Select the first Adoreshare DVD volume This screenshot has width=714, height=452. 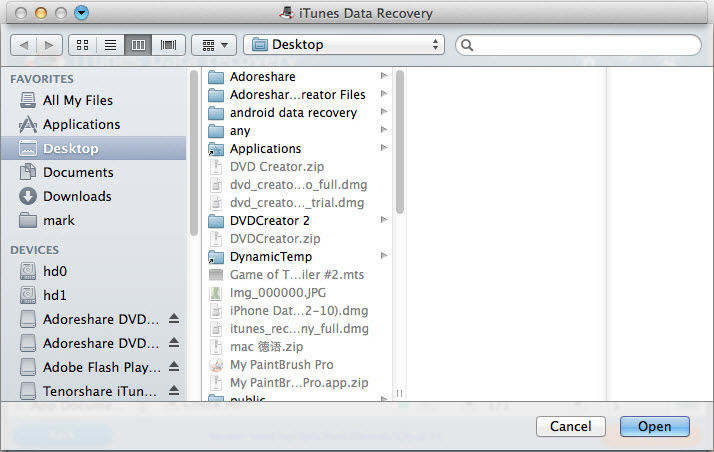click(90, 319)
